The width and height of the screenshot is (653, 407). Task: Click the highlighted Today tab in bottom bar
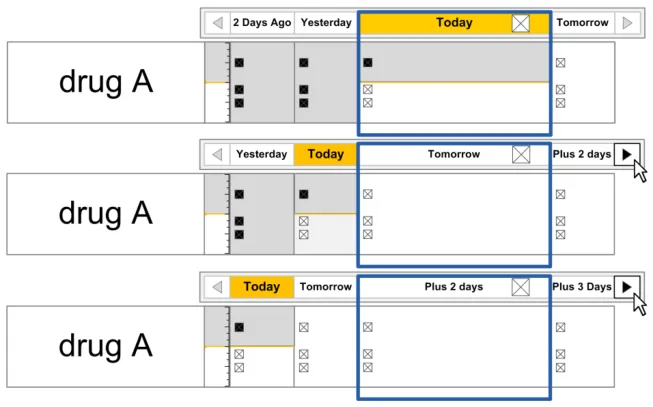pyautogui.click(x=261, y=287)
